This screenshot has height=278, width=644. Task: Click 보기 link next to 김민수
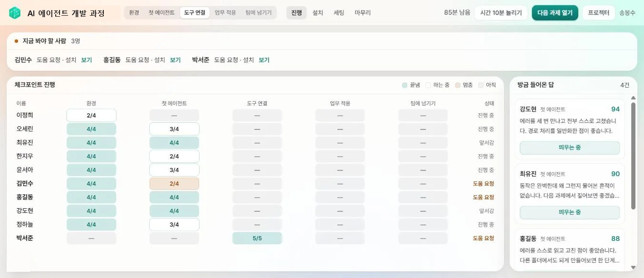tap(86, 60)
